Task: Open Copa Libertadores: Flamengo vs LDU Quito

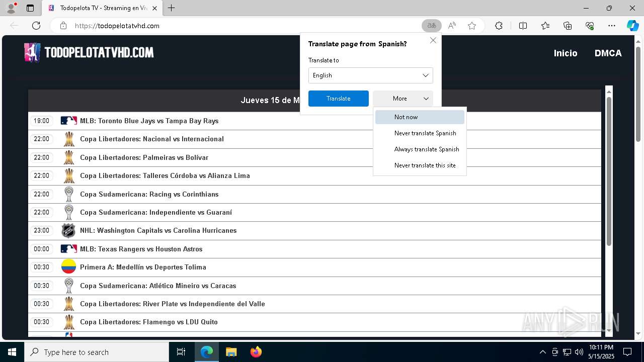Action: [149, 322]
